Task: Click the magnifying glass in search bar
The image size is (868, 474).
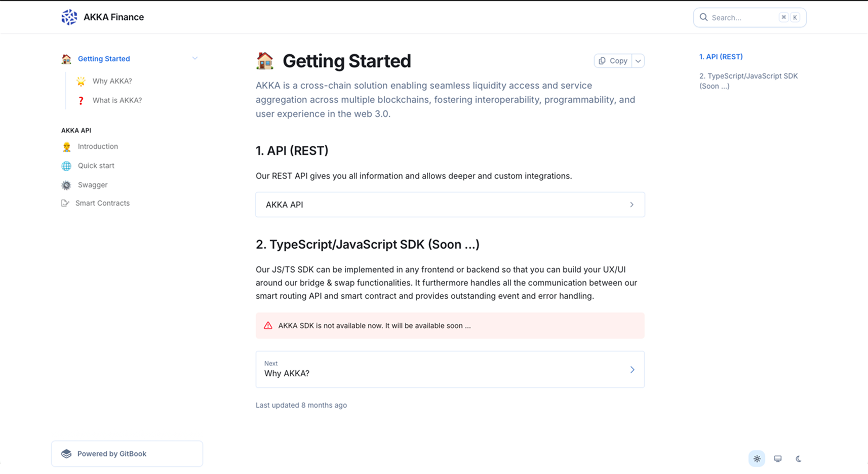Action: coord(703,17)
